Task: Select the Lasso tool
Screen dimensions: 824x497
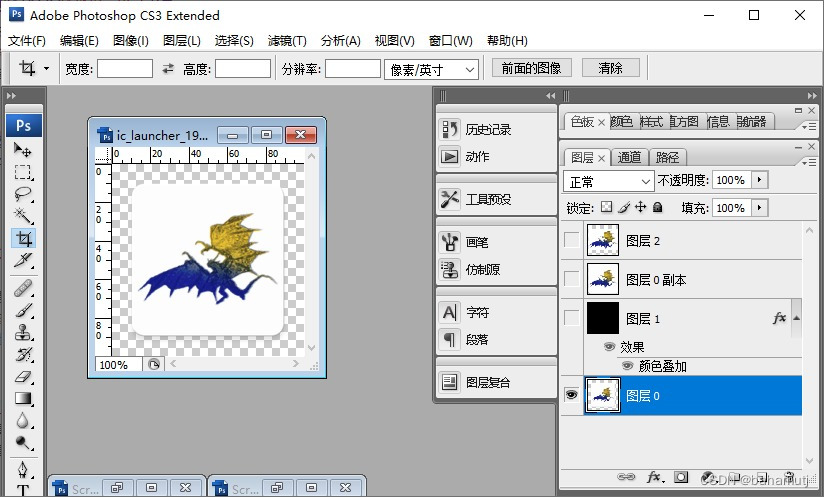Action: click(x=23, y=194)
